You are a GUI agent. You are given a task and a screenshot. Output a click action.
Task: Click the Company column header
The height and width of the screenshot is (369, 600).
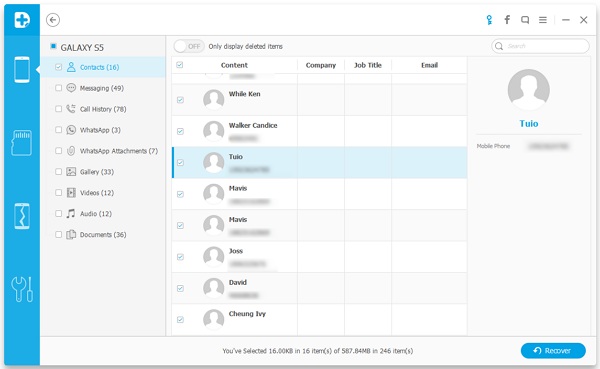pos(321,65)
